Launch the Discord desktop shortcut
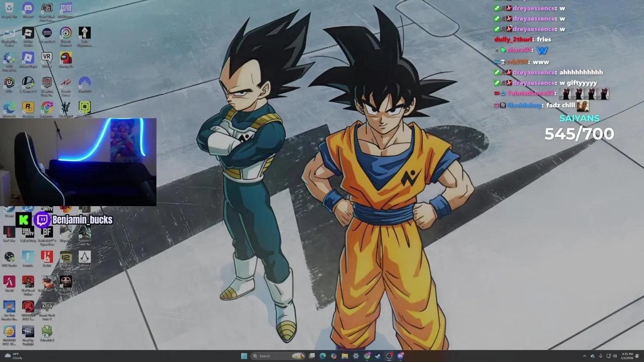 (28, 11)
